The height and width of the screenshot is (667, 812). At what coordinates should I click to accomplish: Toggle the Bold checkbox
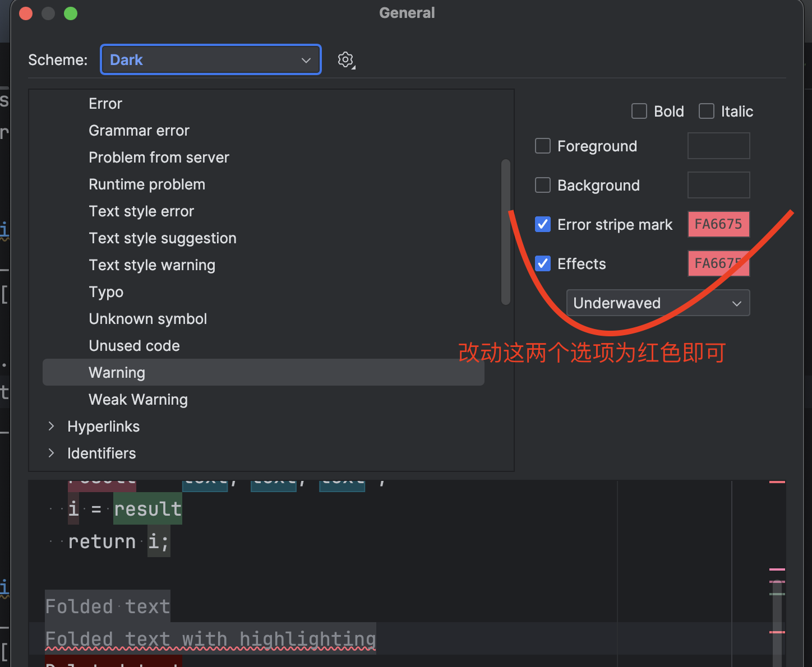click(x=639, y=111)
